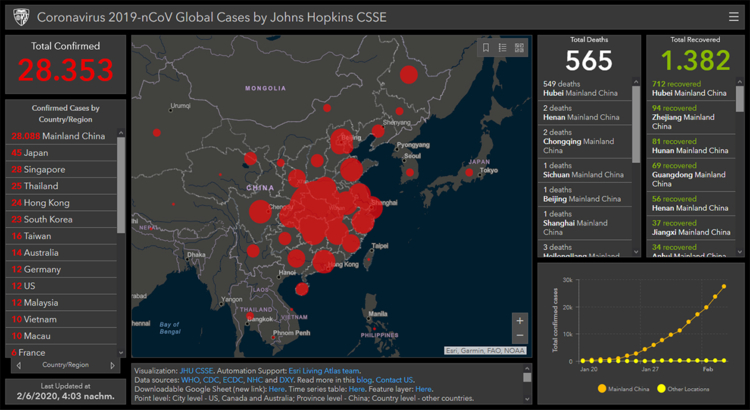Click the 94 recovered Zhejiang entry

691,117
